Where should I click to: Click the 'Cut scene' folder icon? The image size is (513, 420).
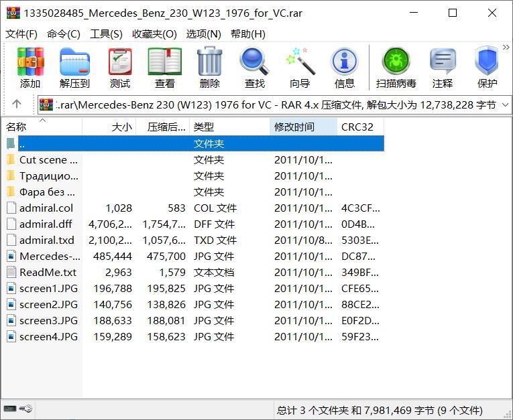11,160
